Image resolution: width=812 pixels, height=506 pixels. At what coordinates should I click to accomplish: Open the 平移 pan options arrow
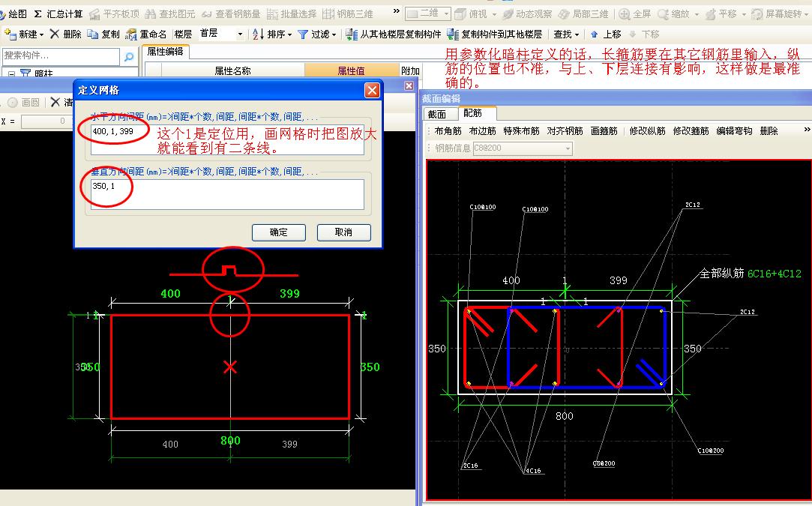(x=745, y=14)
